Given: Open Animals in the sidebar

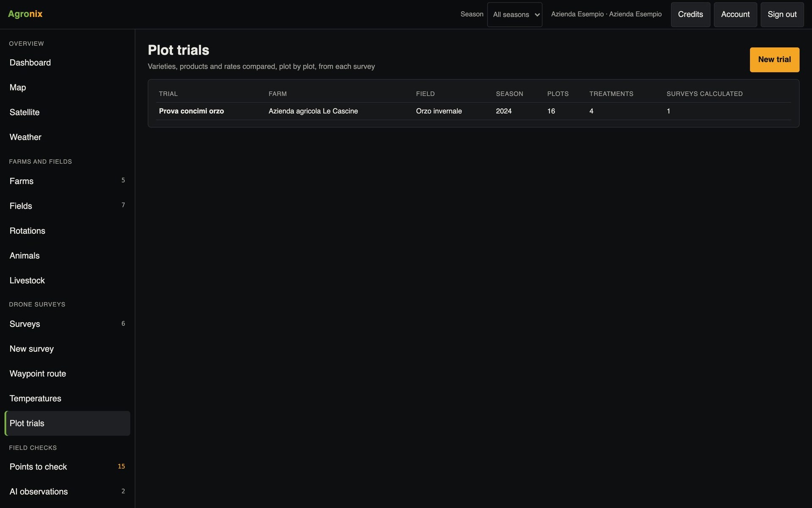Looking at the screenshot, I should pos(67,256).
